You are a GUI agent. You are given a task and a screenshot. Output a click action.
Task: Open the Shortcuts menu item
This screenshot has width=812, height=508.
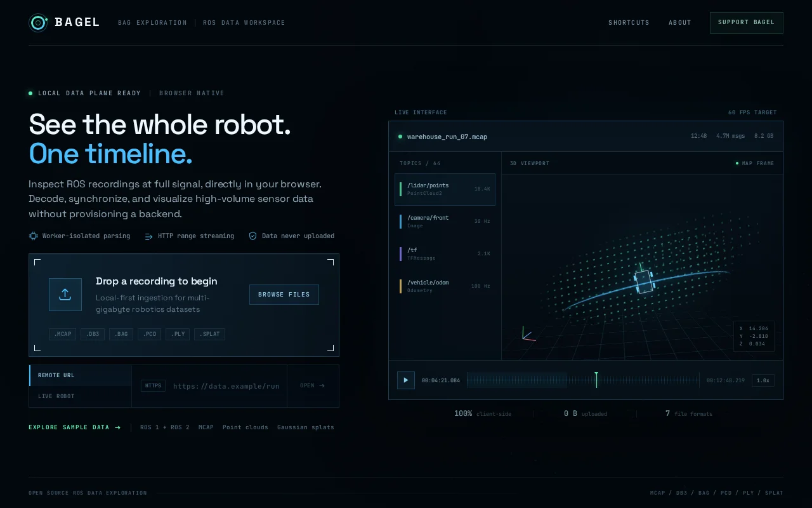pos(629,23)
